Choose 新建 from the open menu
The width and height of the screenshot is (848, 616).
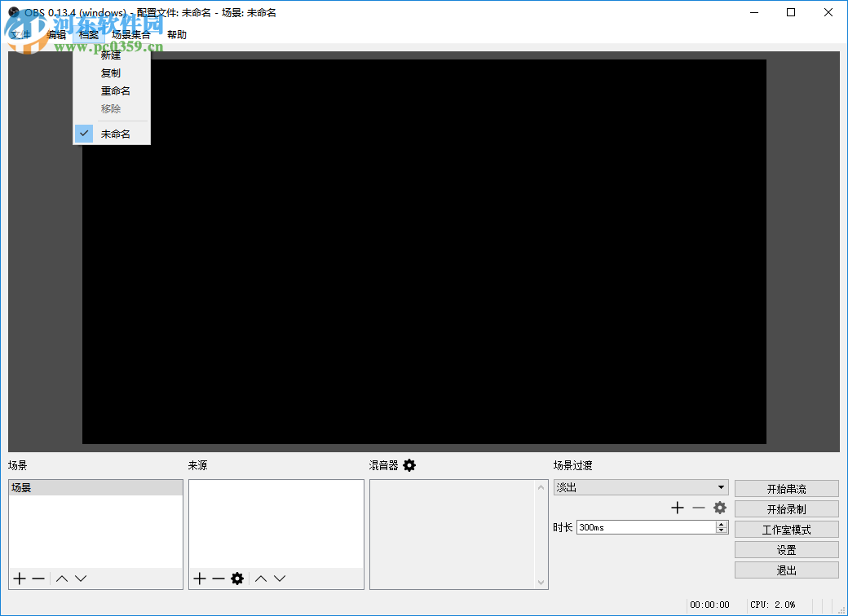(111, 55)
